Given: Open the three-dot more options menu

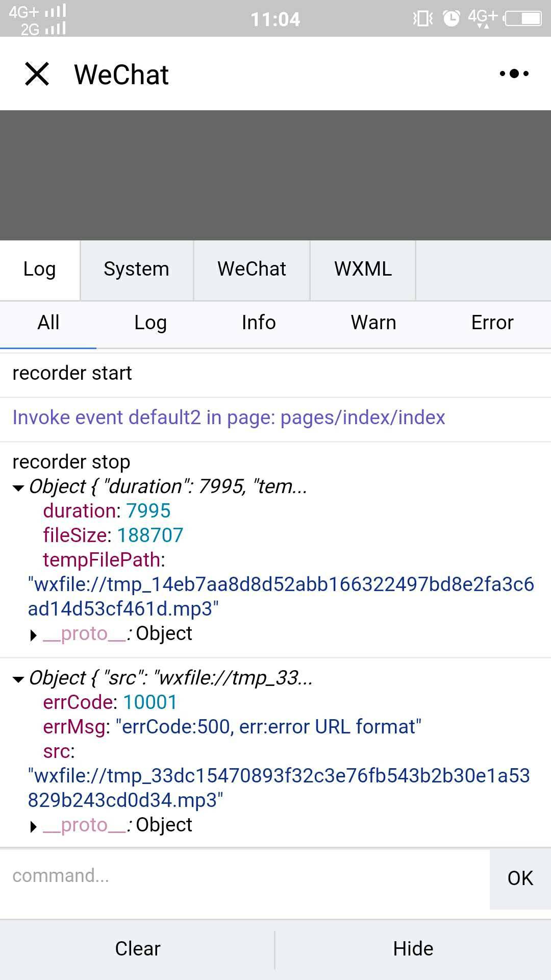Looking at the screenshot, I should (x=514, y=74).
